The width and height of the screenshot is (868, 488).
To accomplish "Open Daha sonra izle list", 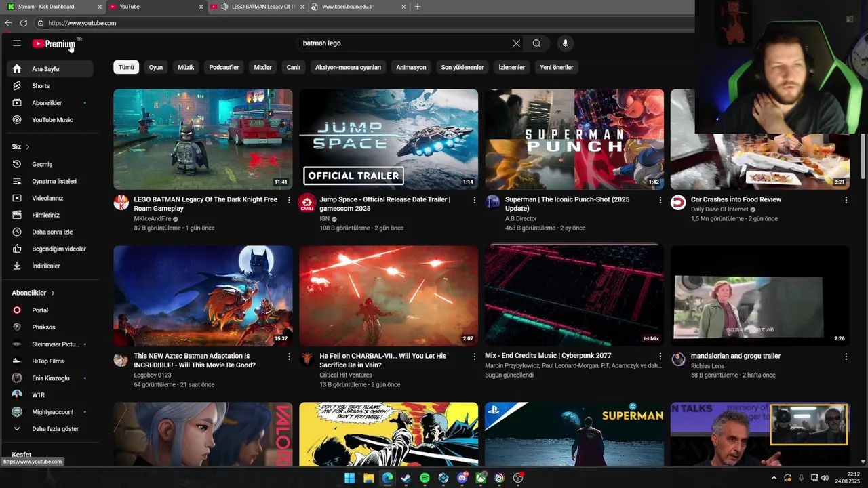I will click(50, 232).
